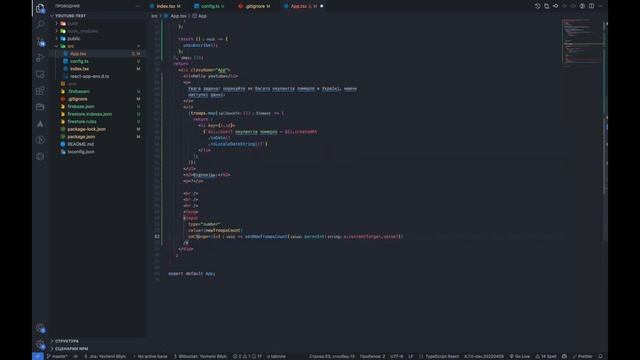Click the code minimap overview
640x360 pixels.
[x=582, y=43]
